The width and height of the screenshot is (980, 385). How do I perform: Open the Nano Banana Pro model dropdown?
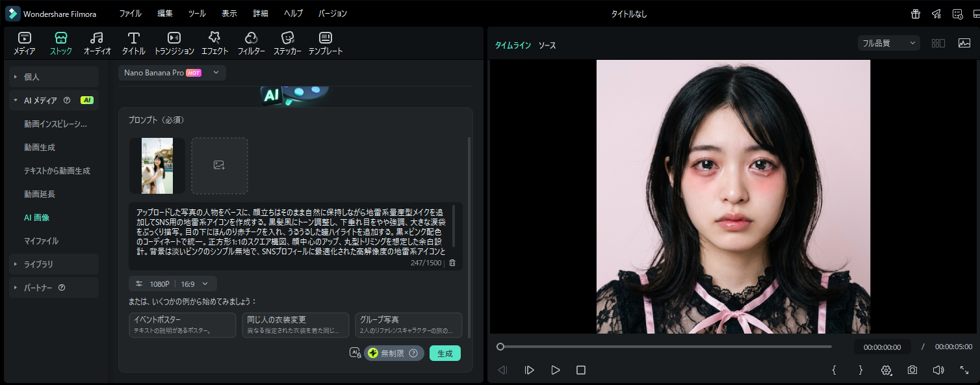click(172, 73)
